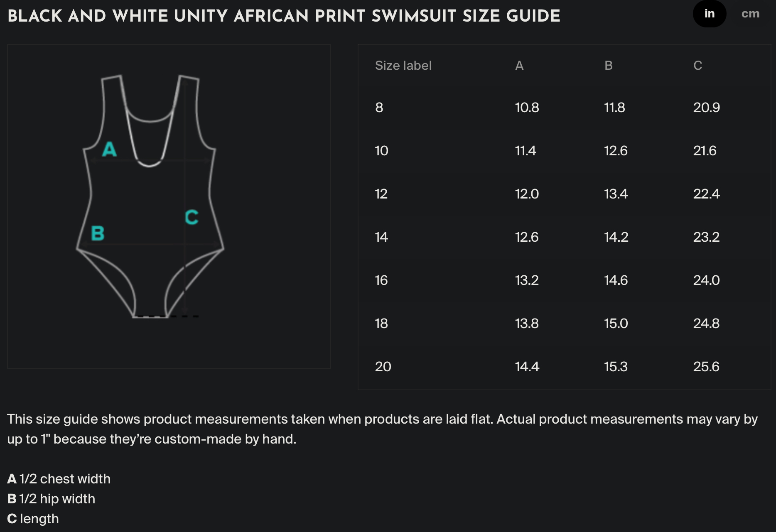Click column header B in size table

(608, 66)
